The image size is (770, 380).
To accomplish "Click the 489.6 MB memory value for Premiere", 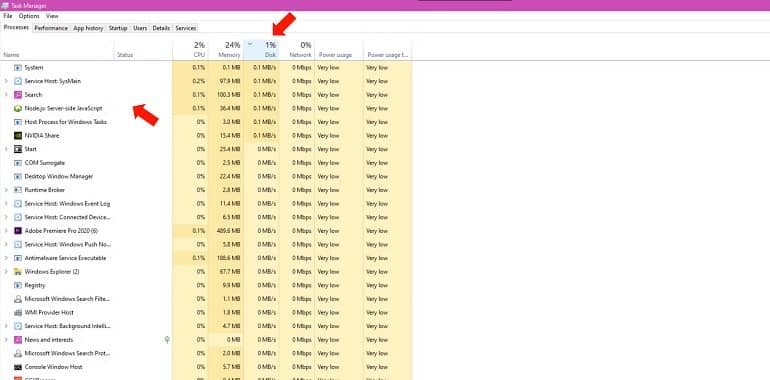I will pos(229,231).
